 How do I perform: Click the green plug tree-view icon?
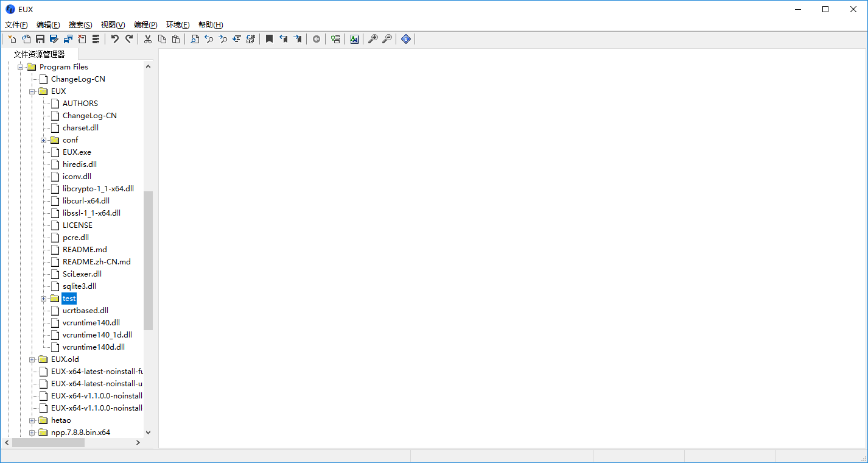click(x=335, y=39)
